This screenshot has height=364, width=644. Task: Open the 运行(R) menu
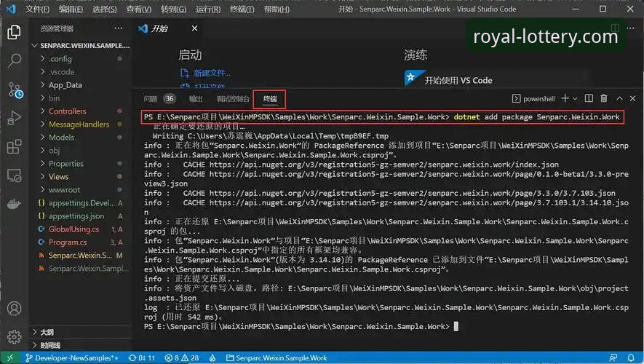[208, 9]
